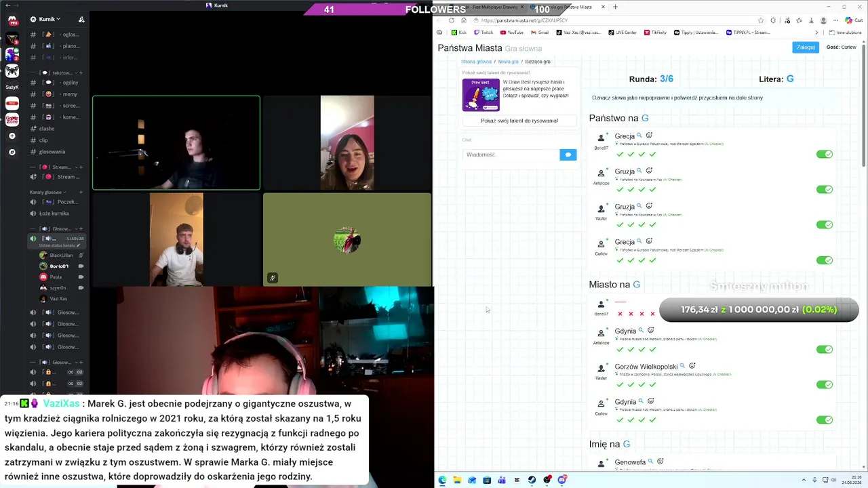The height and width of the screenshot is (488, 868).
Task: Open a new browser tab
Action: [615, 7]
